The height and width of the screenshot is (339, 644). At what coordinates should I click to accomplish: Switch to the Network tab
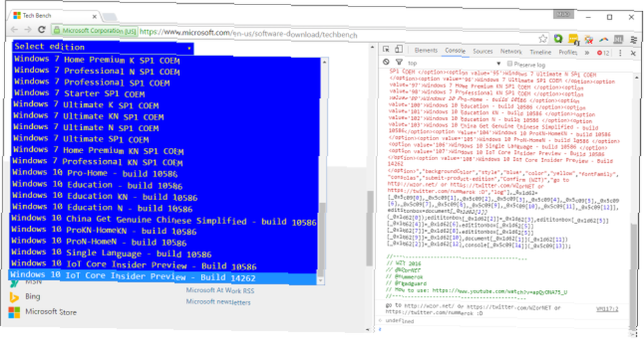511,51
